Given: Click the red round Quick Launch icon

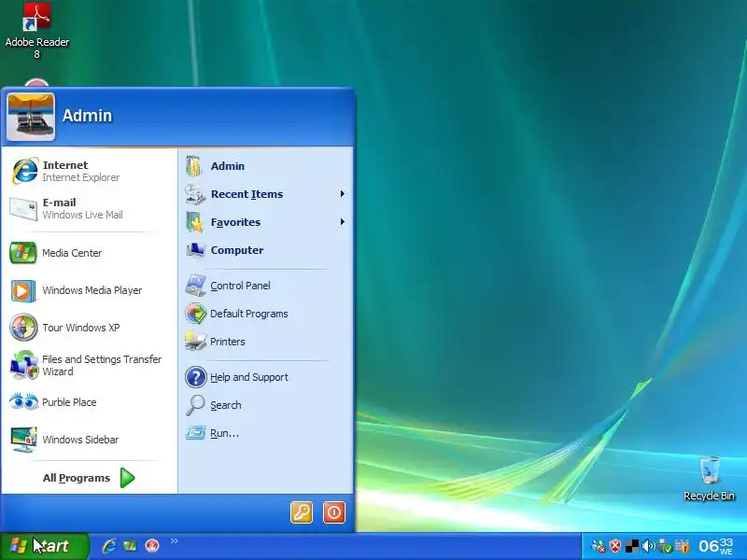Looking at the screenshot, I should (x=152, y=546).
